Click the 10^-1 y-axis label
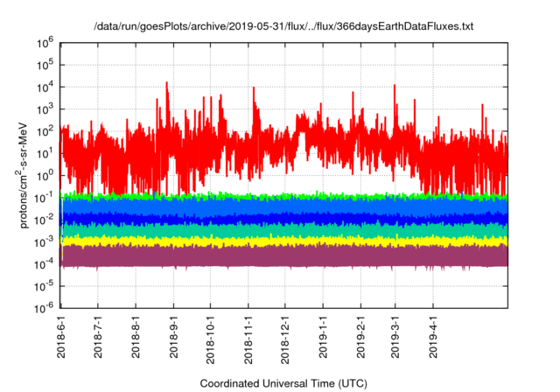This screenshot has width=560, height=392. click(x=44, y=198)
